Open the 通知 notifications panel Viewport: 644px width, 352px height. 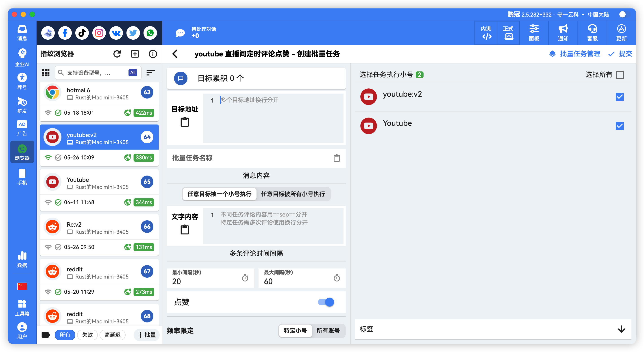click(563, 33)
